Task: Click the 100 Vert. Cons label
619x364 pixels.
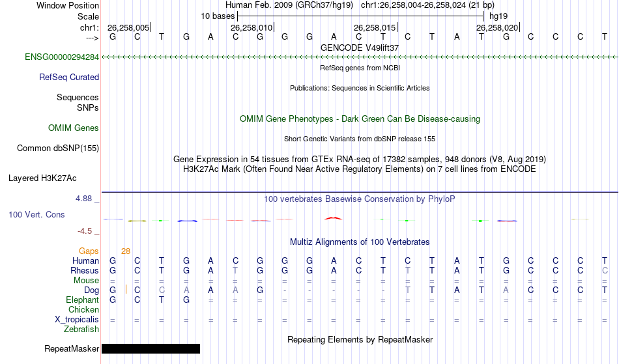Action: (x=36, y=214)
